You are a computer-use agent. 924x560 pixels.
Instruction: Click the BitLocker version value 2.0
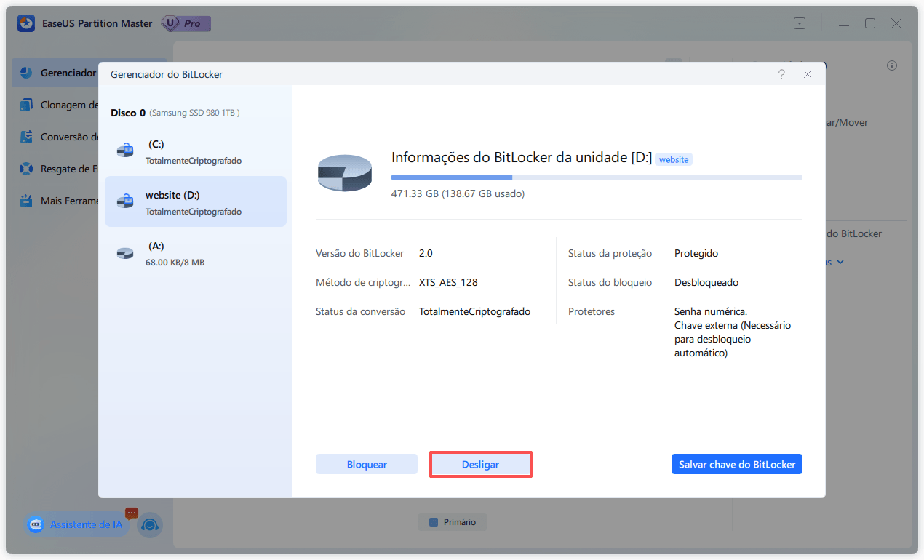coord(426,253)
